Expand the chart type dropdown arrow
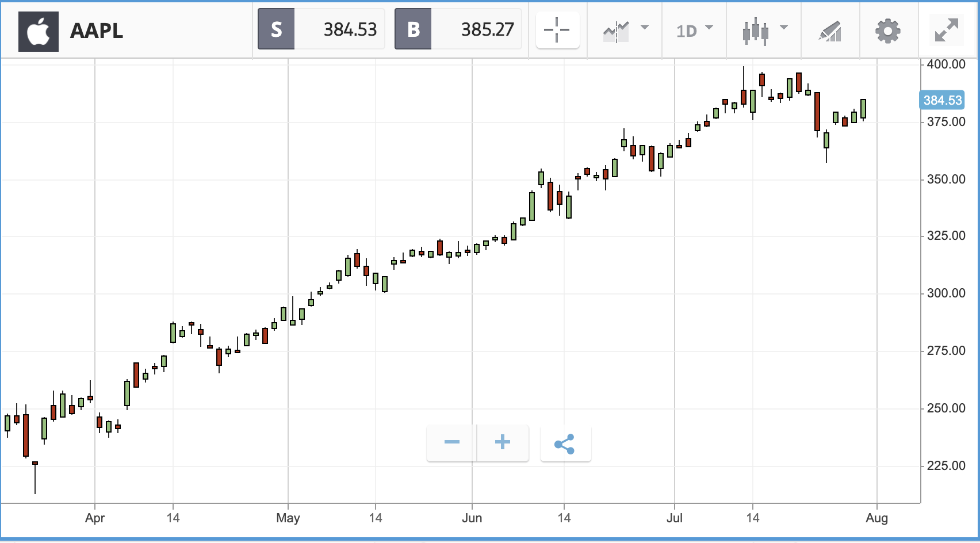Viewport: 980px width, 543px height. (x=783, y=28)
